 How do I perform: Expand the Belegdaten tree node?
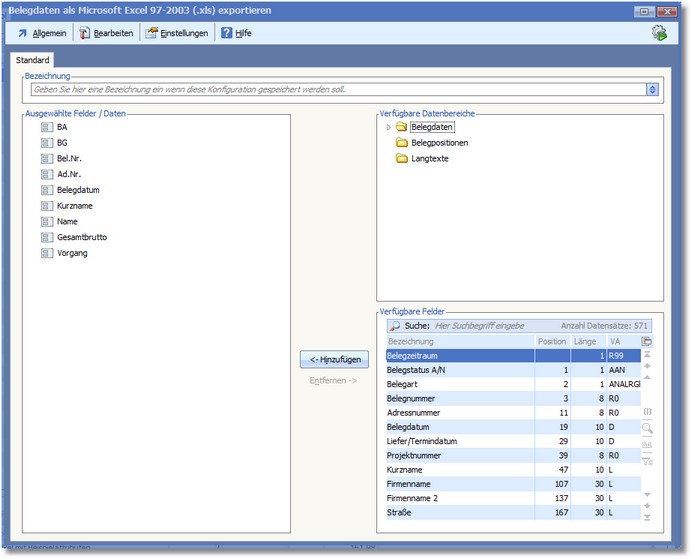388,128
